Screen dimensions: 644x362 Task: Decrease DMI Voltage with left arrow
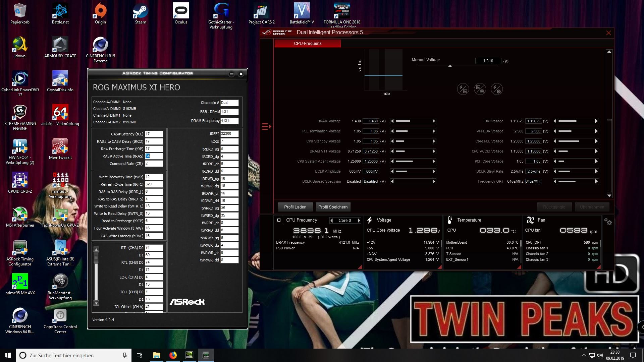point(555,121)
